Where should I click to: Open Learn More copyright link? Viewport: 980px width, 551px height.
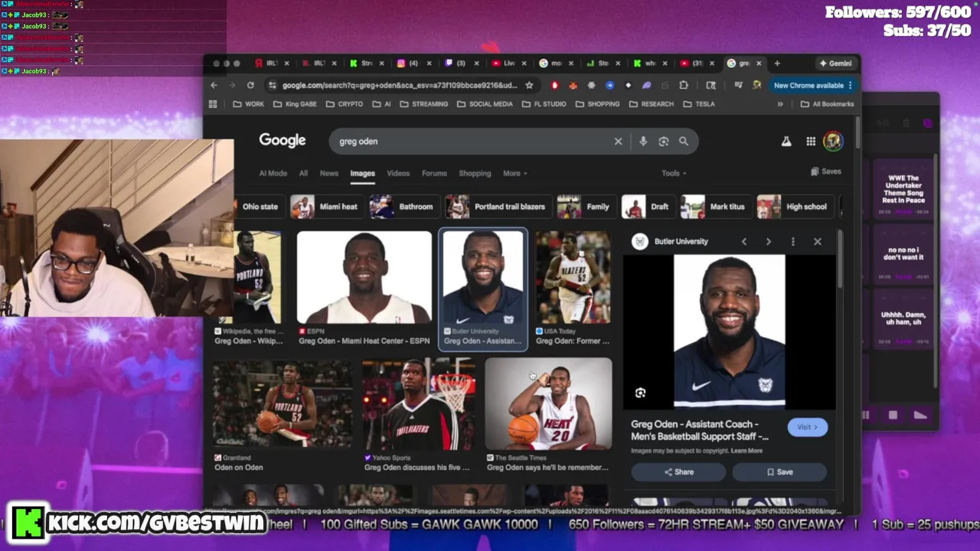pyautogui.click(x=746, y=451)
